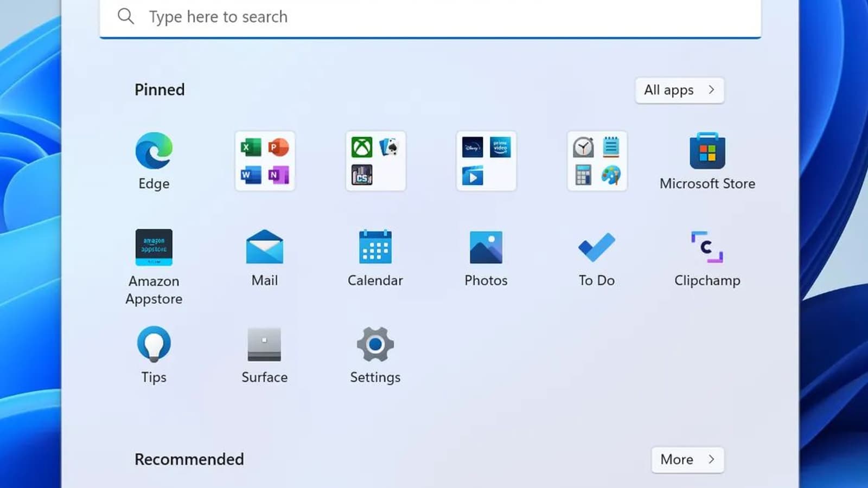Screen dimensions: 868x488
Task: Click the Paint palette icon in the utilities folder
Action: [x=611, y=175]
